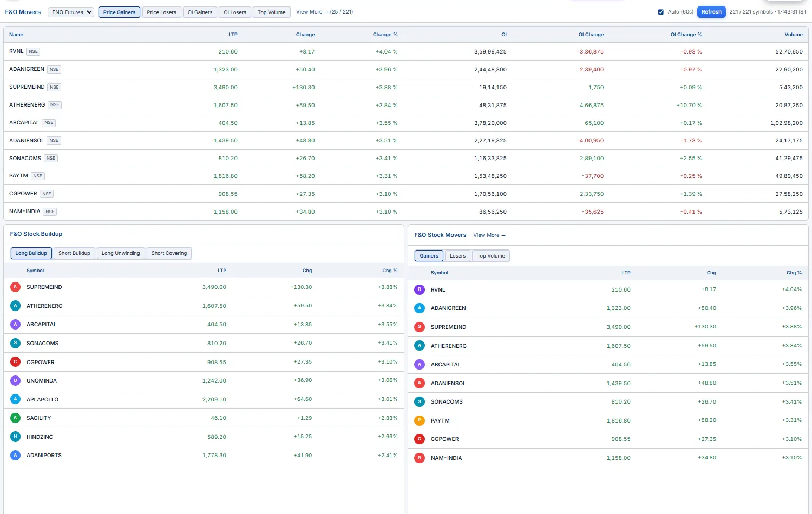
Task: Click PAYTM symbol in Stock Movers list
Action: 440,421
